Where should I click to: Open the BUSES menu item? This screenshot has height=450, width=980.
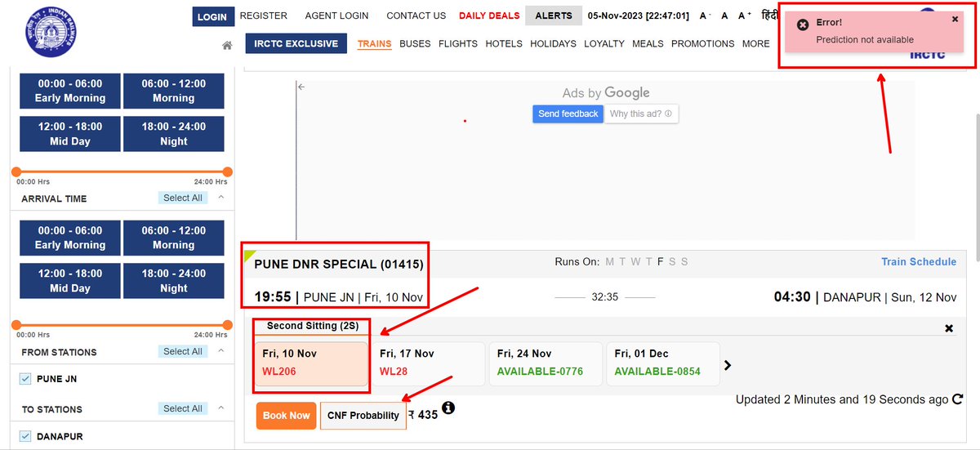pyautogui.click(x=415, y=43)
